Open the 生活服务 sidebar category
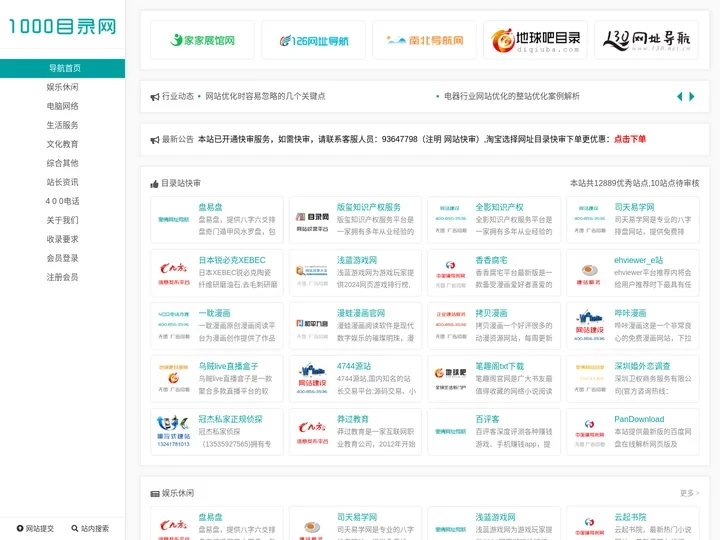The height and width of the screenshot is (540, 720). pyautogui.click(x=62, y=125)
